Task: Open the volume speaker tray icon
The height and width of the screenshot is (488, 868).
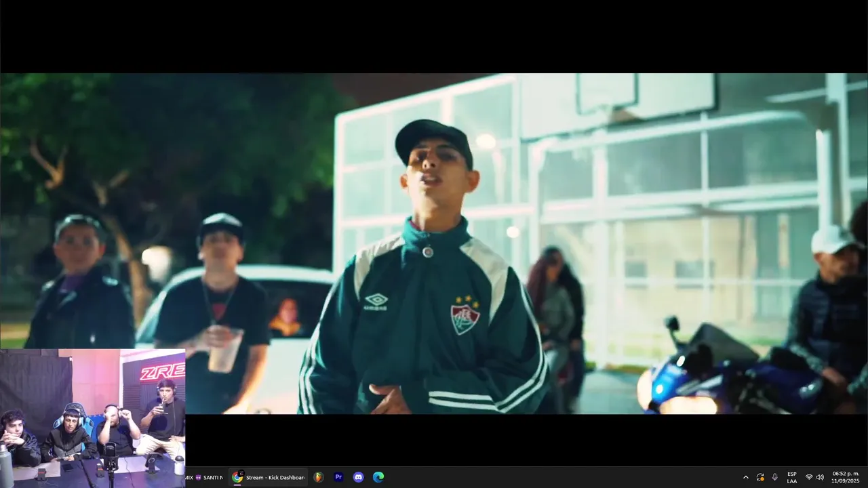Action: [x=820, y=477]
